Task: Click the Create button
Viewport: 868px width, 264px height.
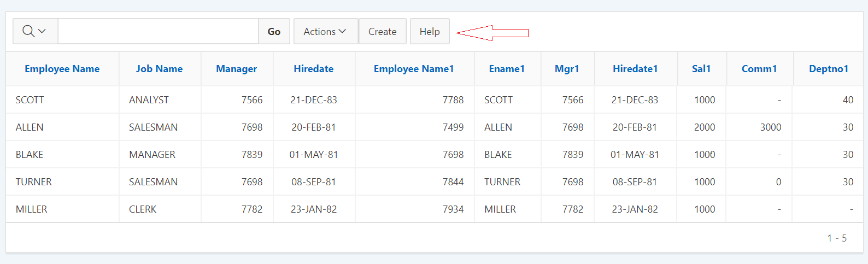Action: click(x=382, y=31)
